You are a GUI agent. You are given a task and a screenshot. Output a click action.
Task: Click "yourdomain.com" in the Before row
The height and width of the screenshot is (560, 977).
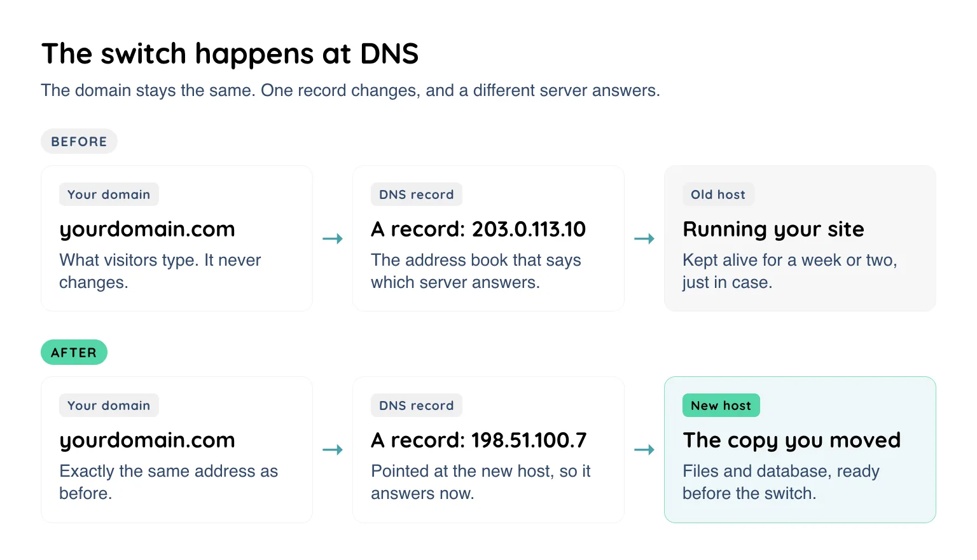click(147, 229)
